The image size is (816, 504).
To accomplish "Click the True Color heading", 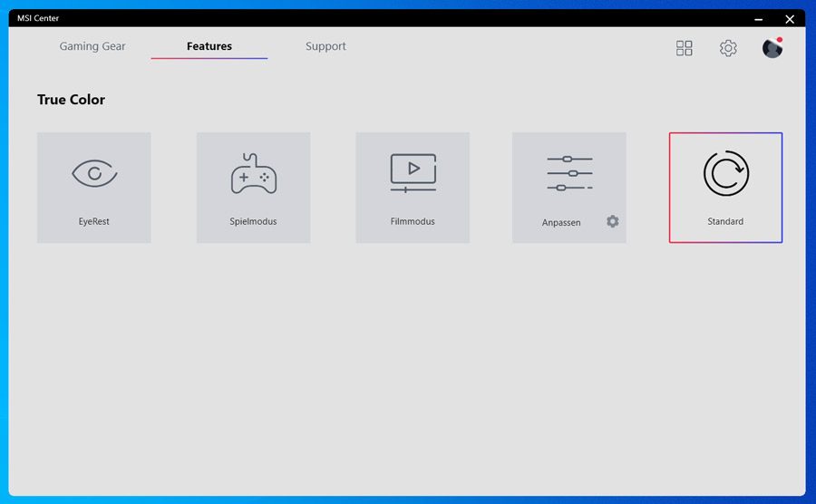I will click(71, 100).
